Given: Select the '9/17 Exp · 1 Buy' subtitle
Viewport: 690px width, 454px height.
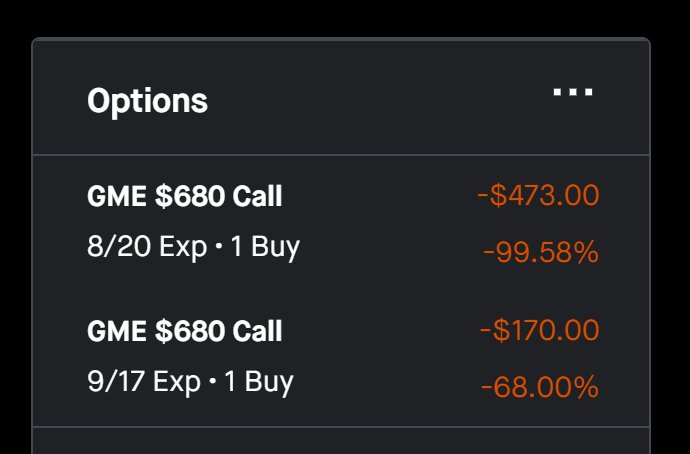Looking at the screenshot, I should coord(191,382).
